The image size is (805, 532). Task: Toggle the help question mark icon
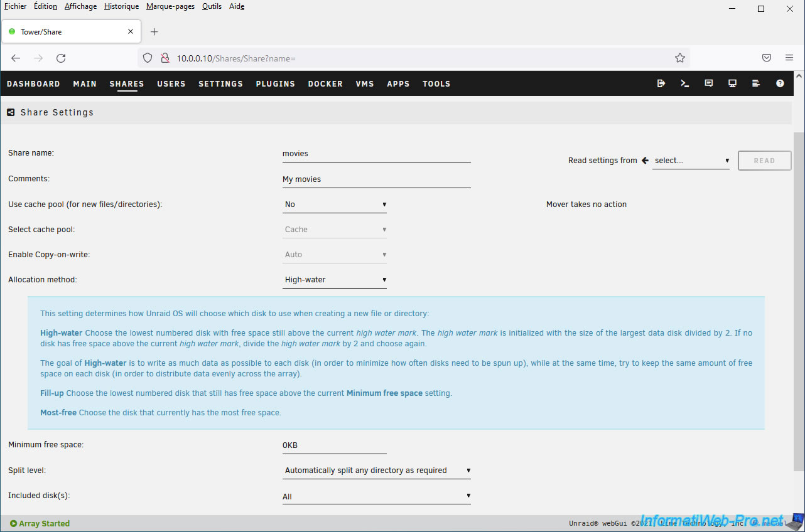780,83
